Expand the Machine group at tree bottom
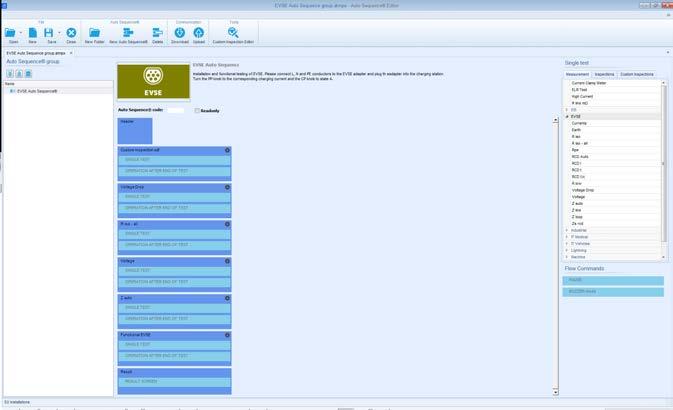 coord(567,257)
